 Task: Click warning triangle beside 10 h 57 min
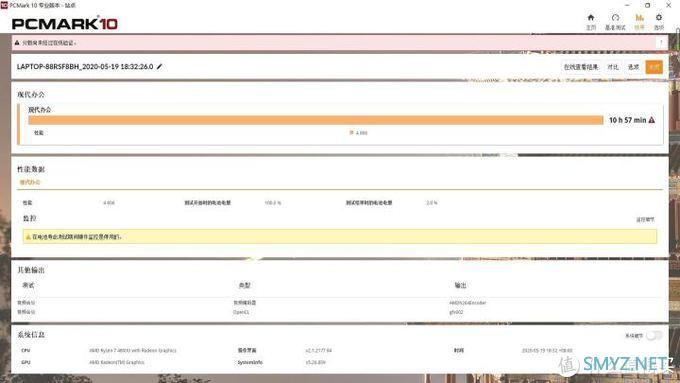click(651, 120)
